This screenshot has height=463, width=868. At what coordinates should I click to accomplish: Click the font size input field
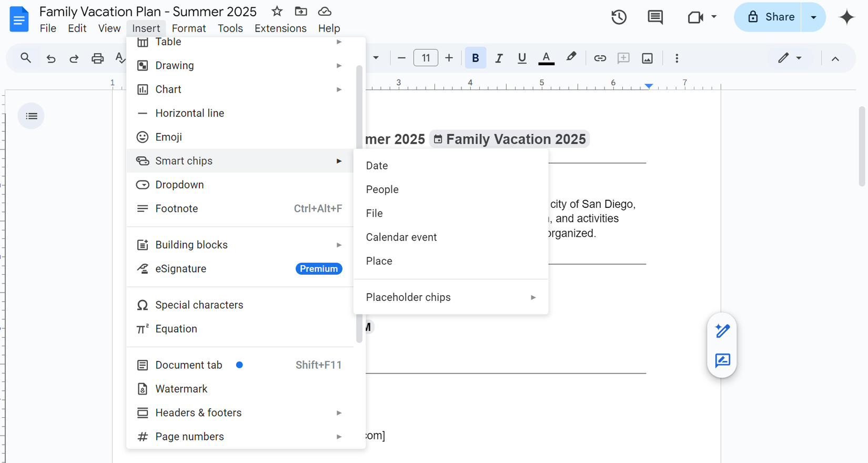click(426, 58)
